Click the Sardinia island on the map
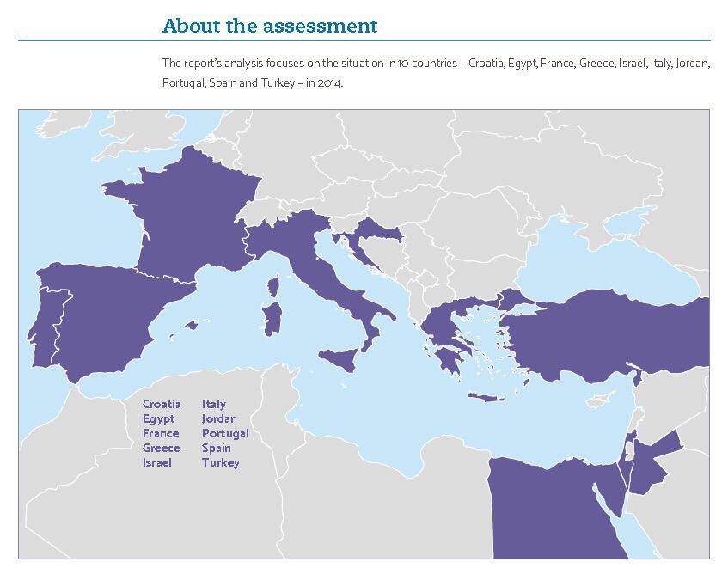This screenshot has height=568, width=728. [272, 319]
